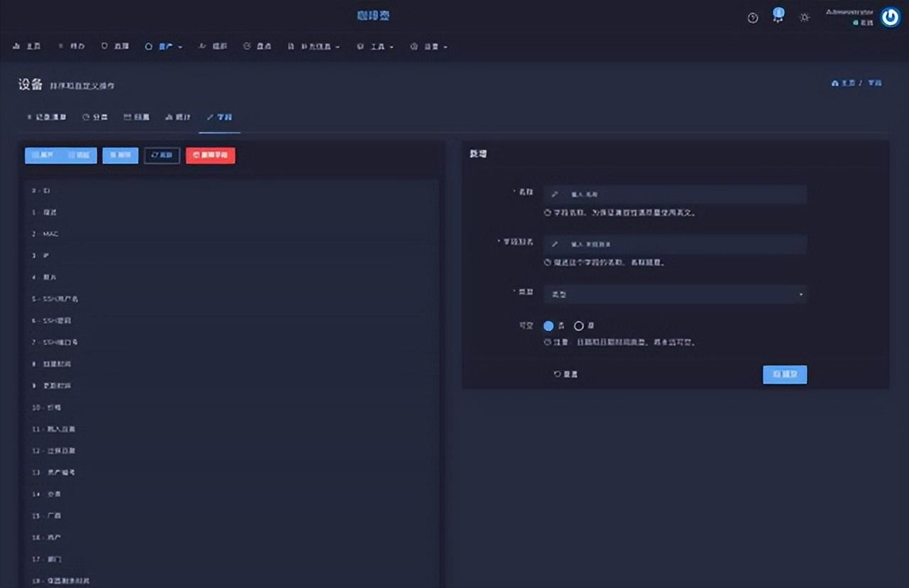This screenshot has width=909, height=588.
Task: Select field row numbered 17
Action: coord(232,559)
